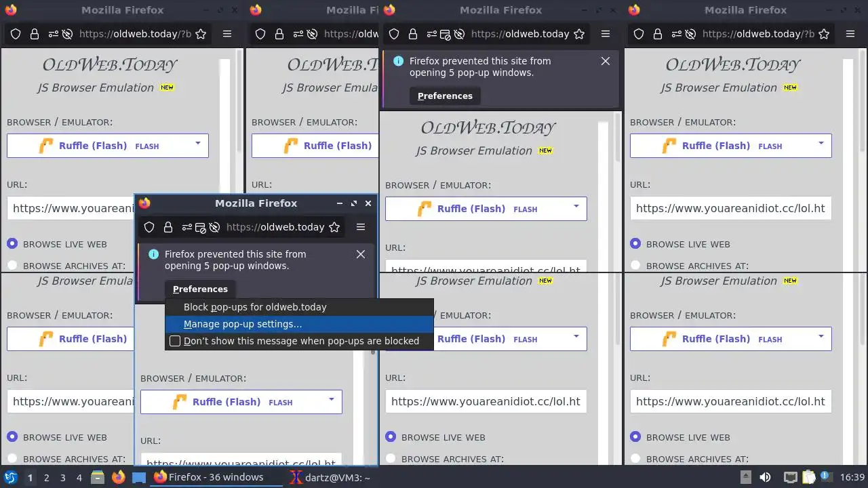Open dartz@VM3 terminal taskbar entry
868x488 pixels.
(x=330, y=477)
